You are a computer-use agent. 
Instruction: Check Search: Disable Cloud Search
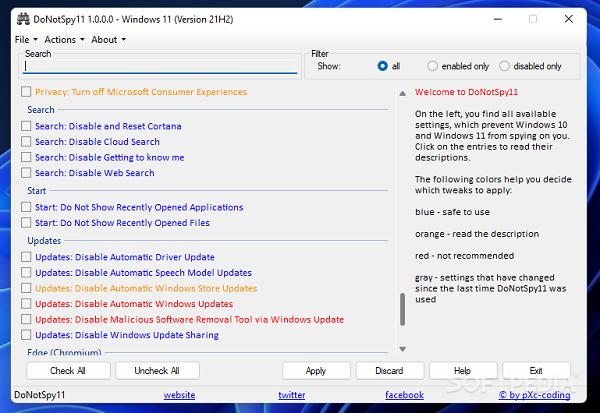pos(26,142)
